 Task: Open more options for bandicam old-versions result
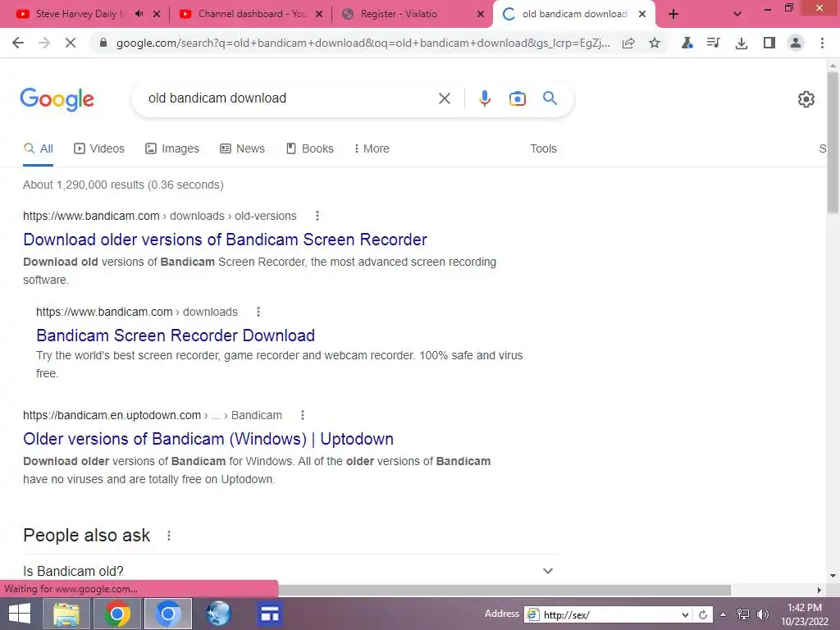(x=317, y=216)
